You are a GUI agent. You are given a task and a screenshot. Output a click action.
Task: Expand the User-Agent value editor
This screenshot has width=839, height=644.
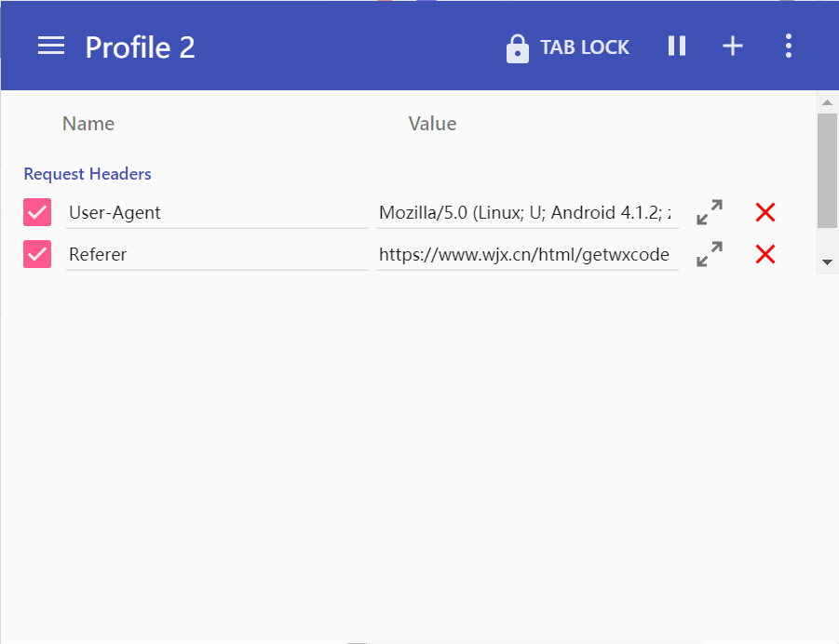710,212
